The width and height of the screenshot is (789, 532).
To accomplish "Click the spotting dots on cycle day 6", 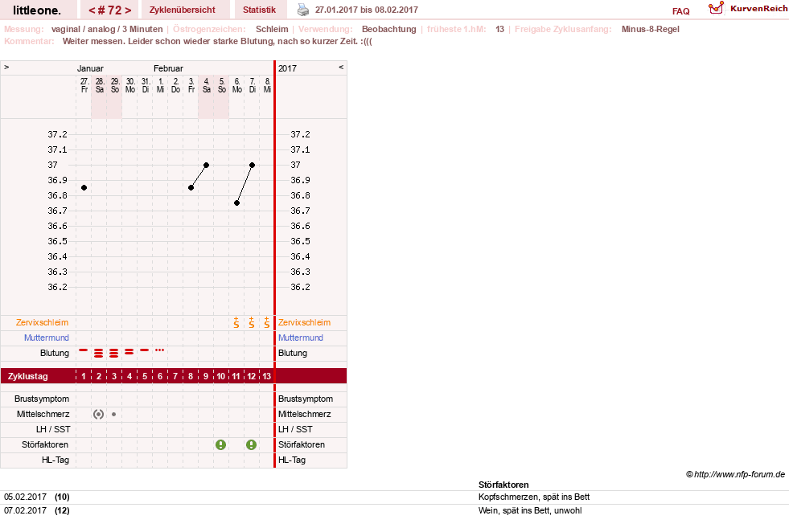I will [159, 350].
